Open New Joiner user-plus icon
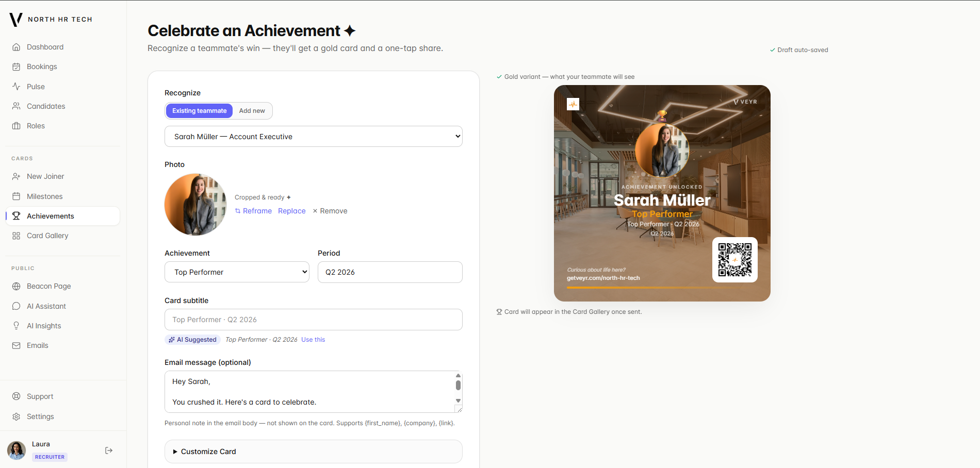 (17, 176)
